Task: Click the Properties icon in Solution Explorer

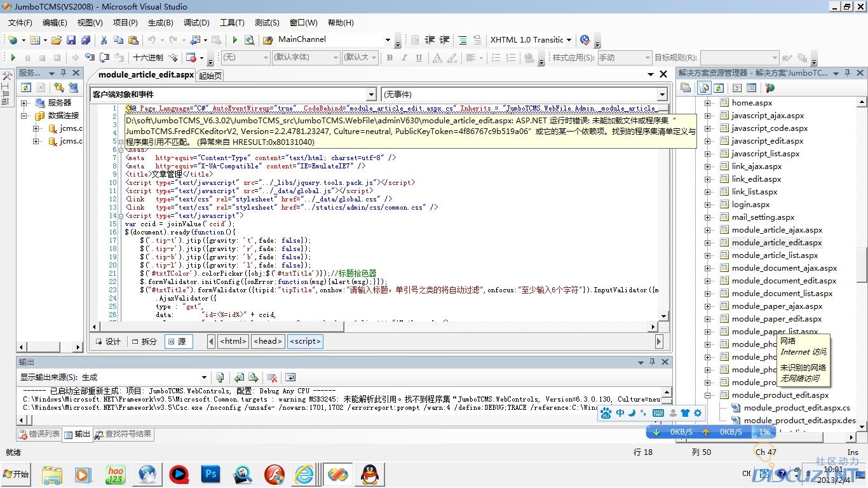Action: click(x=686, y=88)
